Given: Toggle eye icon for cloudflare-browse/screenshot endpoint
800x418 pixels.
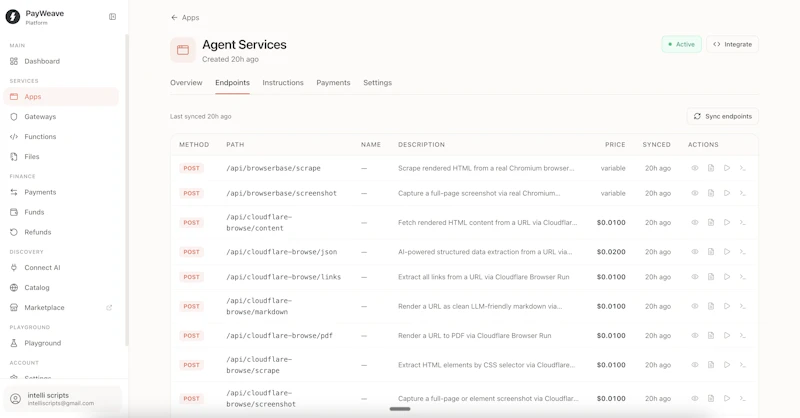Looking at the screenshot, I should point(695,398).
